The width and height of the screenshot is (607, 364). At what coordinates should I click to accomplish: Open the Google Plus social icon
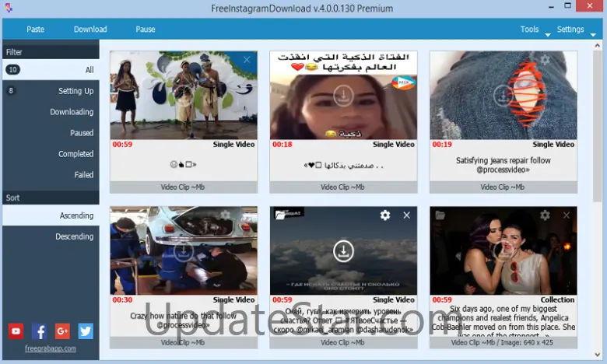click(x=62, y=331)
